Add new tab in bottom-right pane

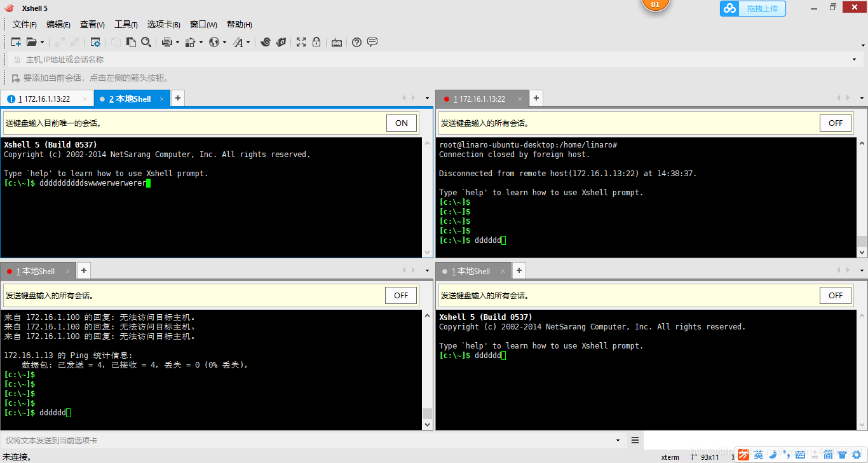tap(519, 271)
